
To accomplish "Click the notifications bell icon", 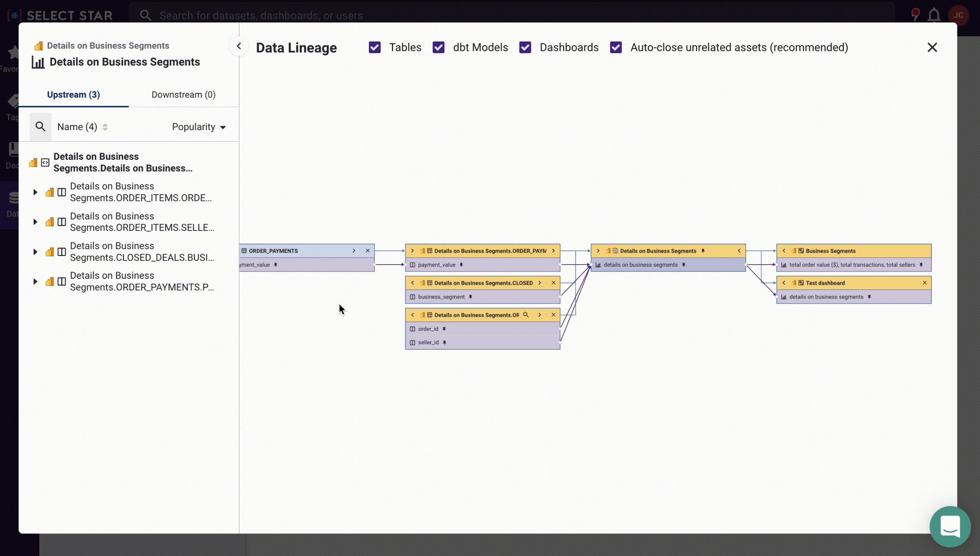I will point(934,15).
